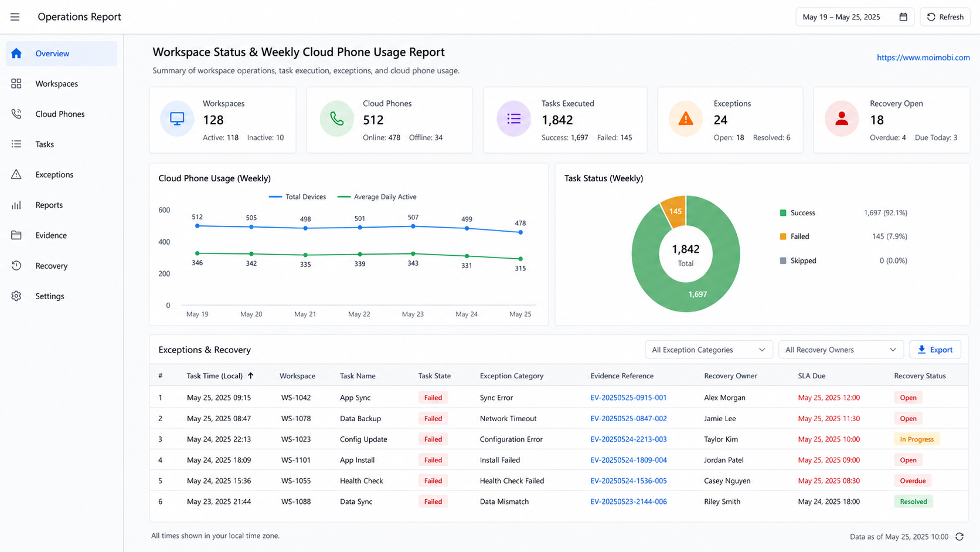The height and width of the screenshot is (552, 980).
Task: Click the 512 data point on May 19
Action: click(198, 226)
